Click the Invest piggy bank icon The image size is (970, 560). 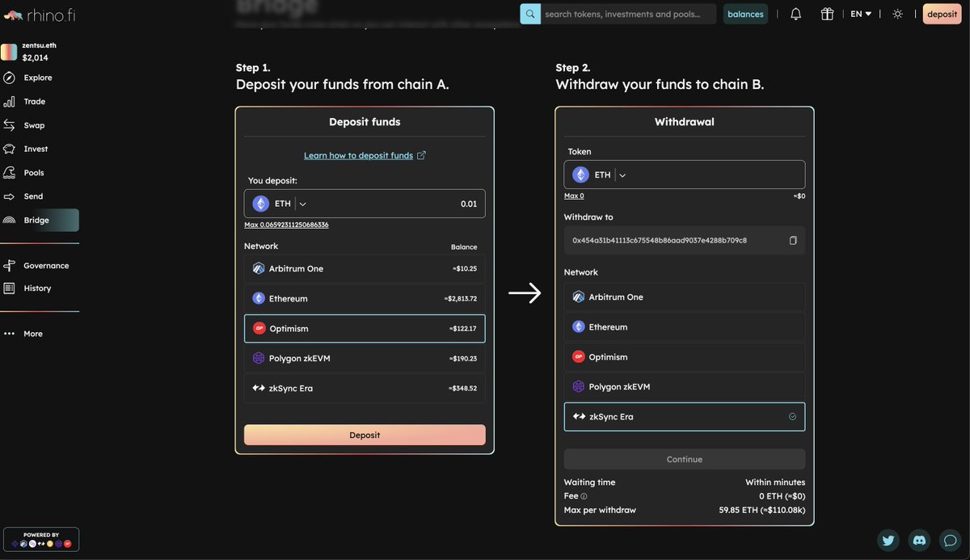[x=10, y=149]
